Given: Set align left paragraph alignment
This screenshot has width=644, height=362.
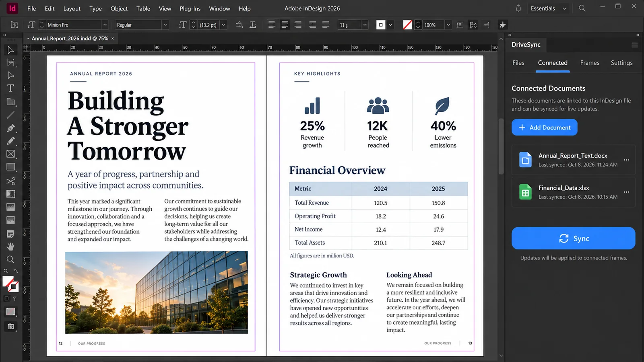Looking at the screenshot, I should (272, 25).
